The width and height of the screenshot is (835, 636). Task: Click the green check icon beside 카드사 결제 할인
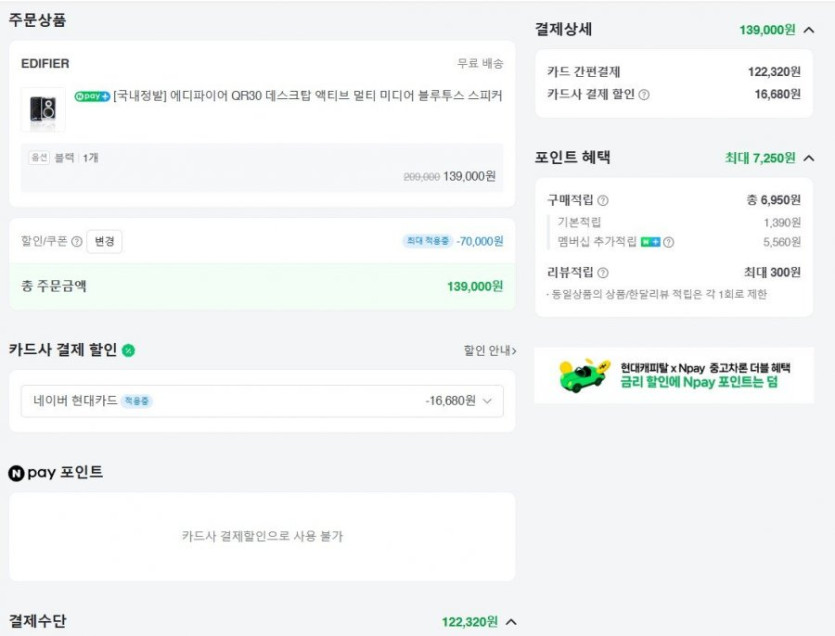129,350
